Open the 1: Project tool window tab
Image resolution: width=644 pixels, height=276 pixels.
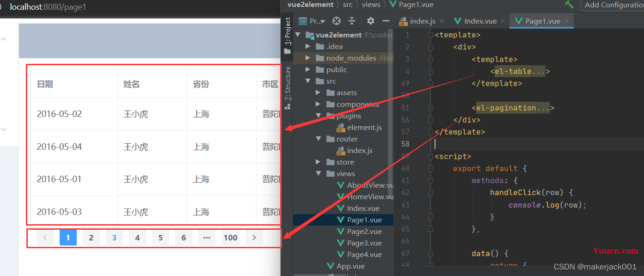[x=288, y=35]
